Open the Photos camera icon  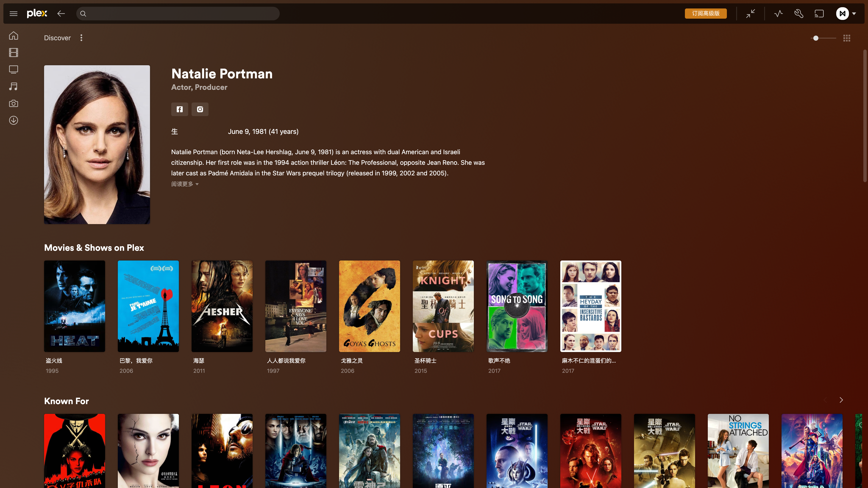[14, 103]
